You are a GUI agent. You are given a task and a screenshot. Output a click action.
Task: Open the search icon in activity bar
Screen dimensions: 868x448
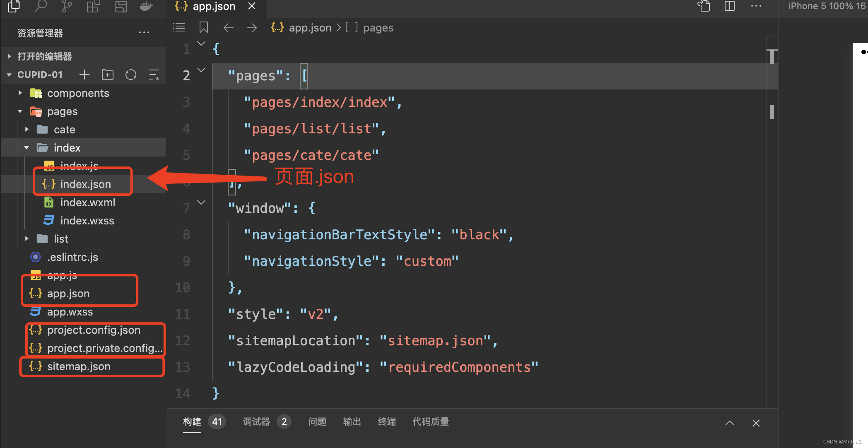40,6
